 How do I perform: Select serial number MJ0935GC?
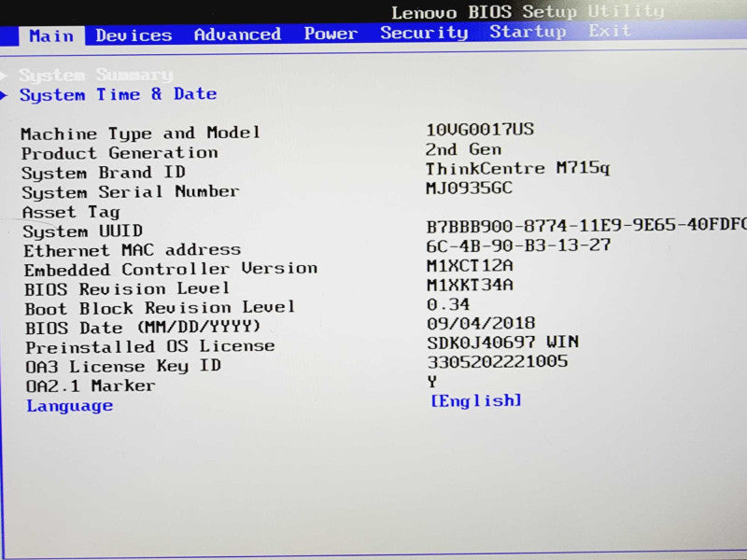coord(469,189)
